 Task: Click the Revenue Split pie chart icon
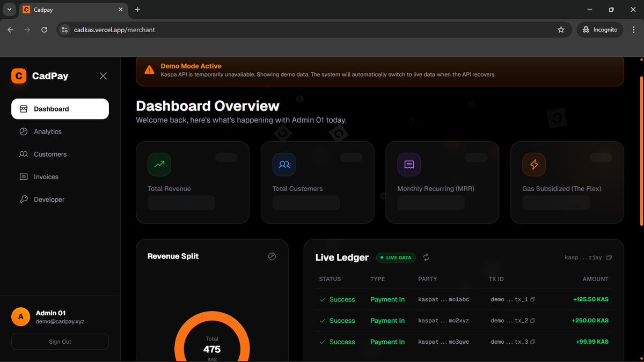(x=272, y=256)
